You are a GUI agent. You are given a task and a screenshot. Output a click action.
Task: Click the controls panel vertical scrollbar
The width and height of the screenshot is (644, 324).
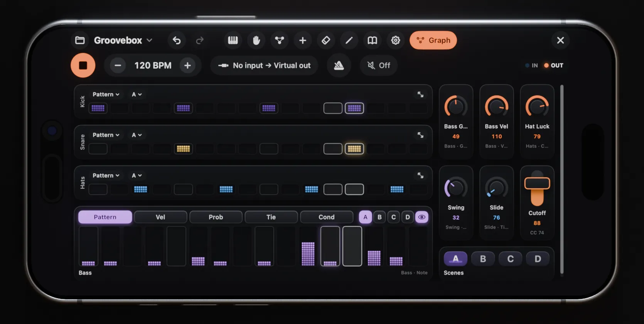(x=562, y=179)
